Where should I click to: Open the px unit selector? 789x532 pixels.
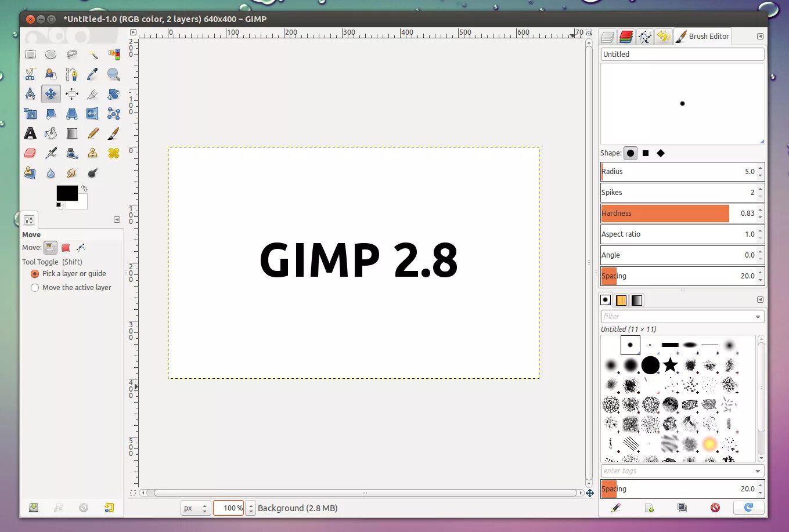coord(195,508)
